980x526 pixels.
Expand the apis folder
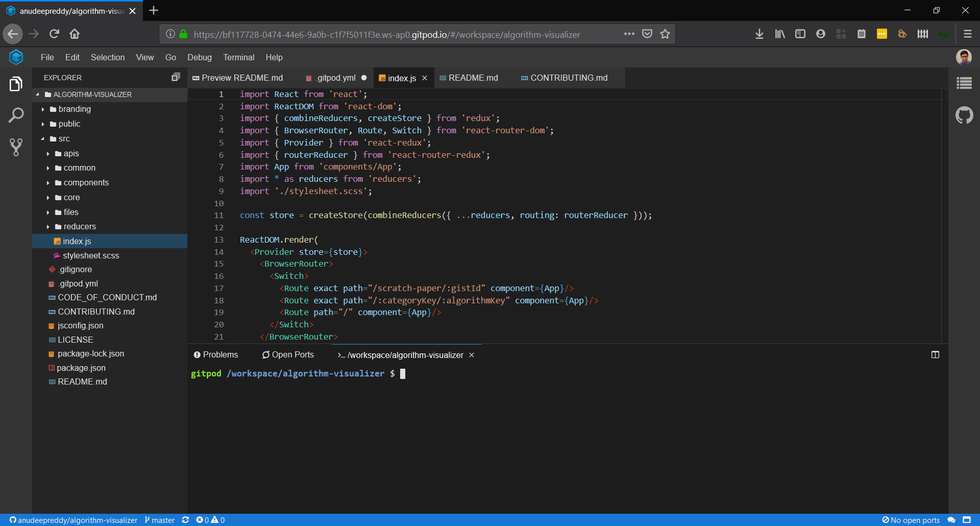[48, 154]
